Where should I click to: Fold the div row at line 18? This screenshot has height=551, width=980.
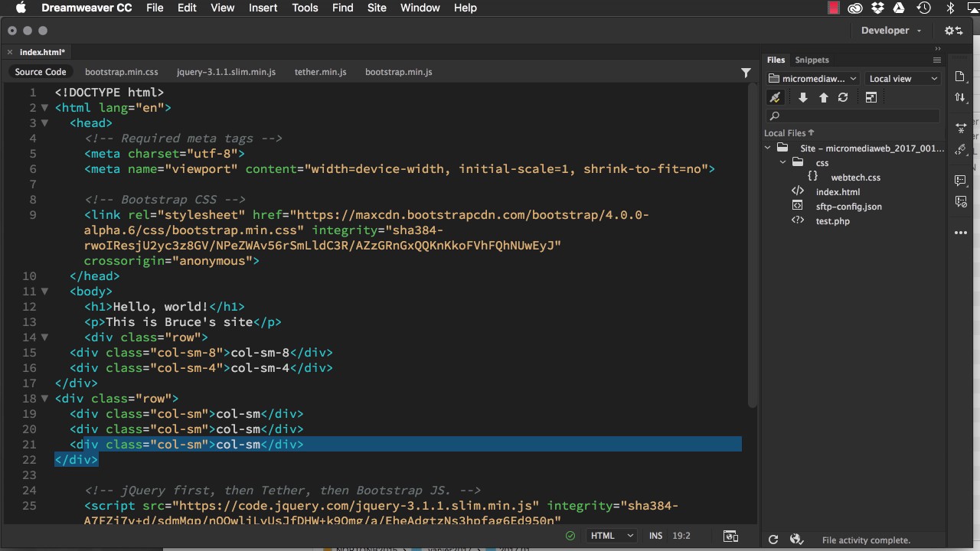pyautogui.click(x=44, y=398)
